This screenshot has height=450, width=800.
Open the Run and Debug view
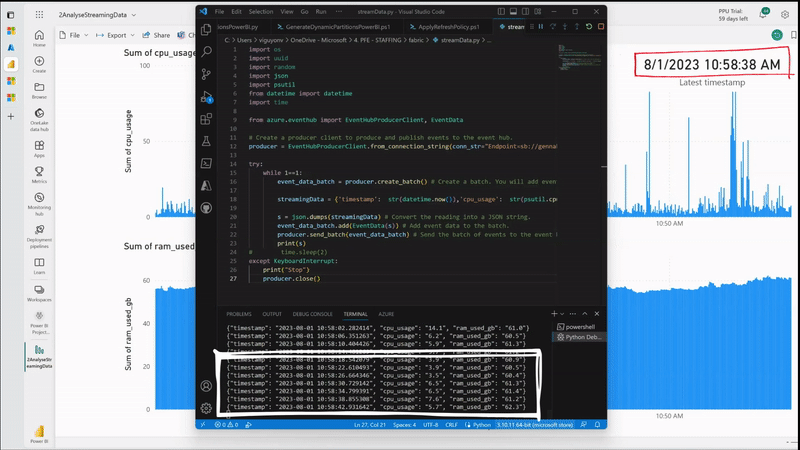206,96
